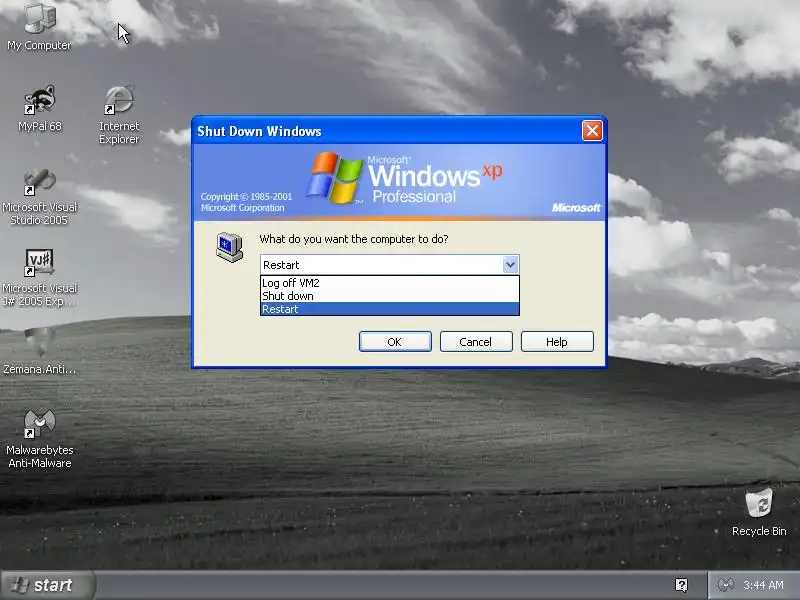Select the Zemana Anti... desktop icon
Viewport: 800px width, 600px height.
click(x=39, y=351)
